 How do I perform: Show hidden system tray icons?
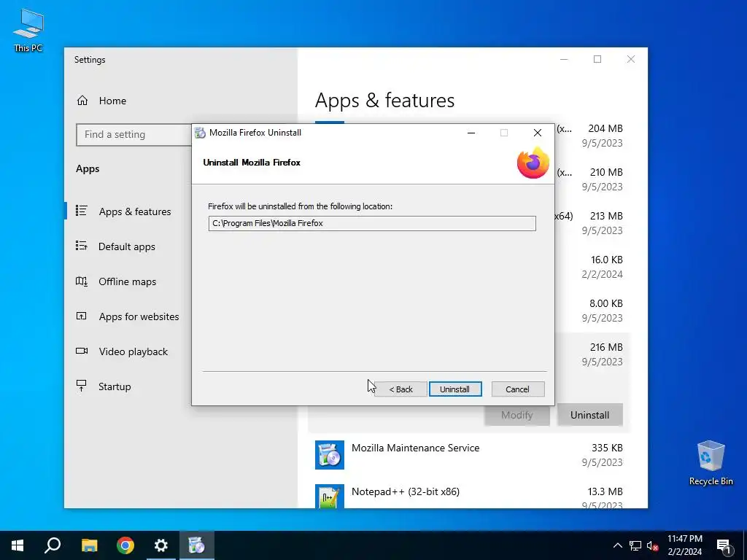point(617,545)
